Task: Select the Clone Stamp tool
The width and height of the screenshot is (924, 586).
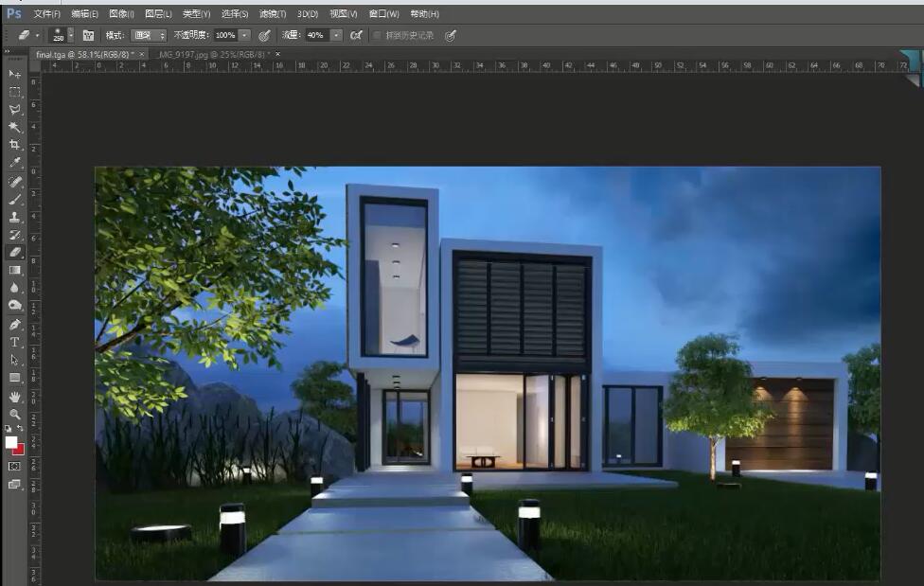Action: 15,217
